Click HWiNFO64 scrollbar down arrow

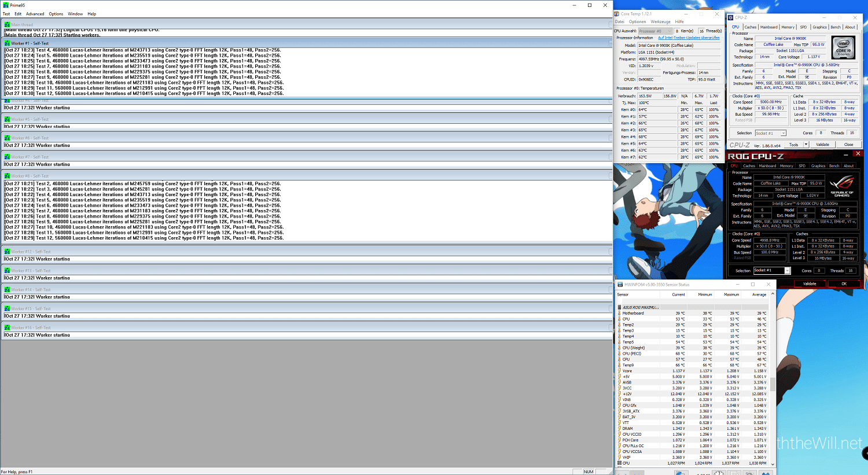(772, 464)
